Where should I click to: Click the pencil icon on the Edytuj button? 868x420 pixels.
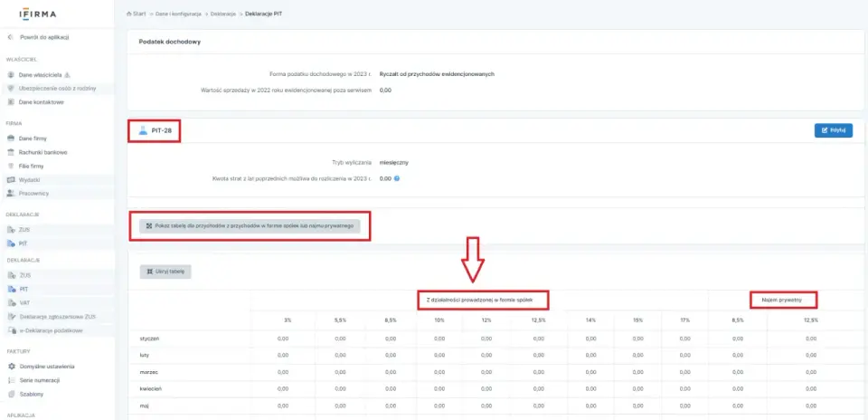coord(825,130)
